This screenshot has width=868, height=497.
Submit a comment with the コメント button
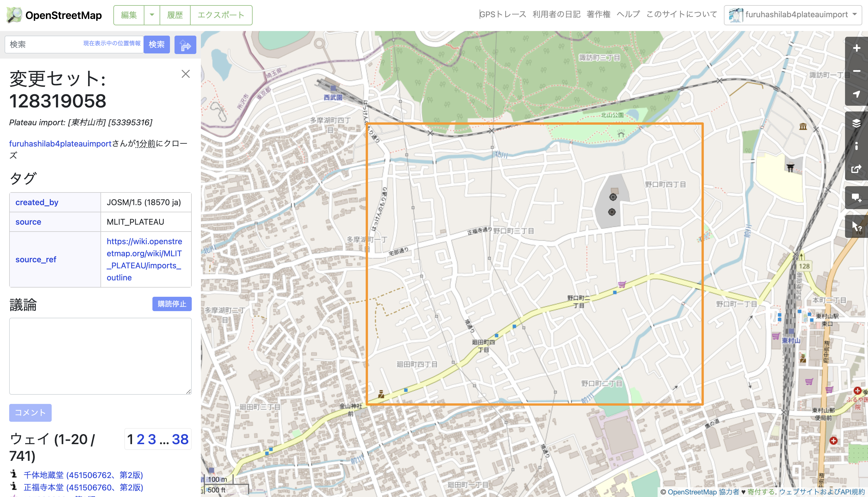(30, 413)
